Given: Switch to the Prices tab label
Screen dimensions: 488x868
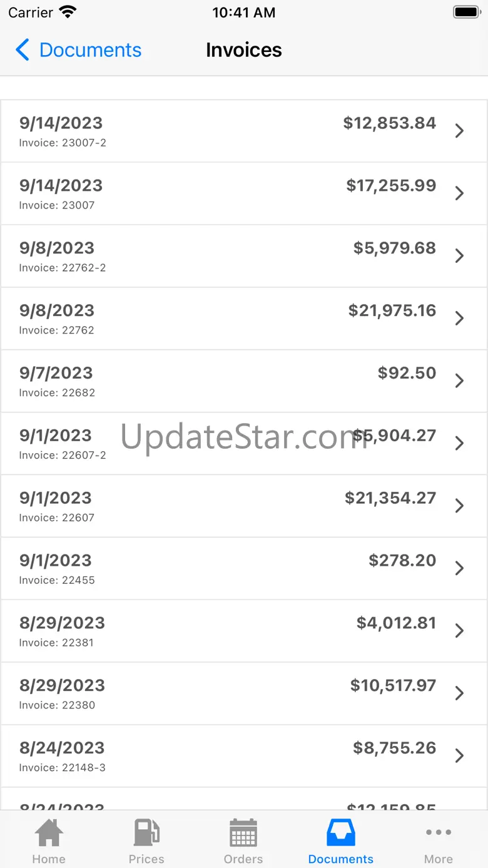Looking at the screenshot, I should 146,859.
